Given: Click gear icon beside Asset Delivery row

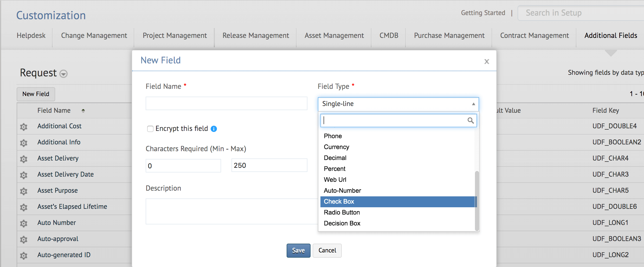Looking at the screenshot, I should click(x=24, y=159).
